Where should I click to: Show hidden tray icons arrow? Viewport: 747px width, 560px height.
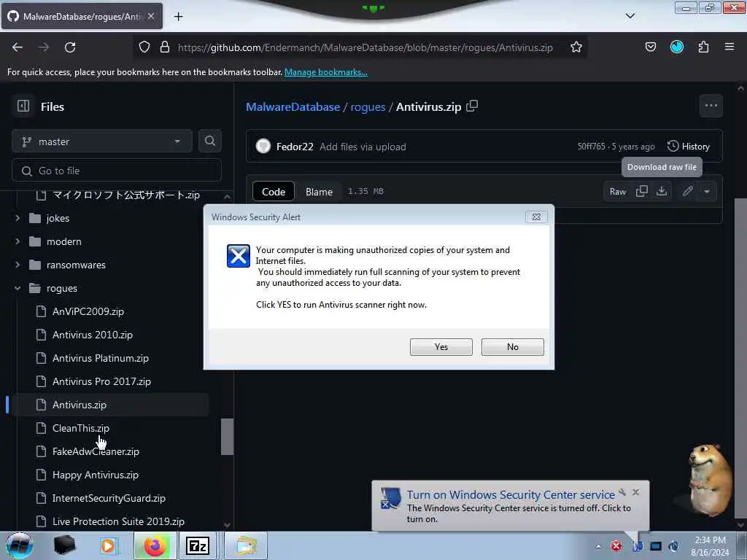(598, 546)
